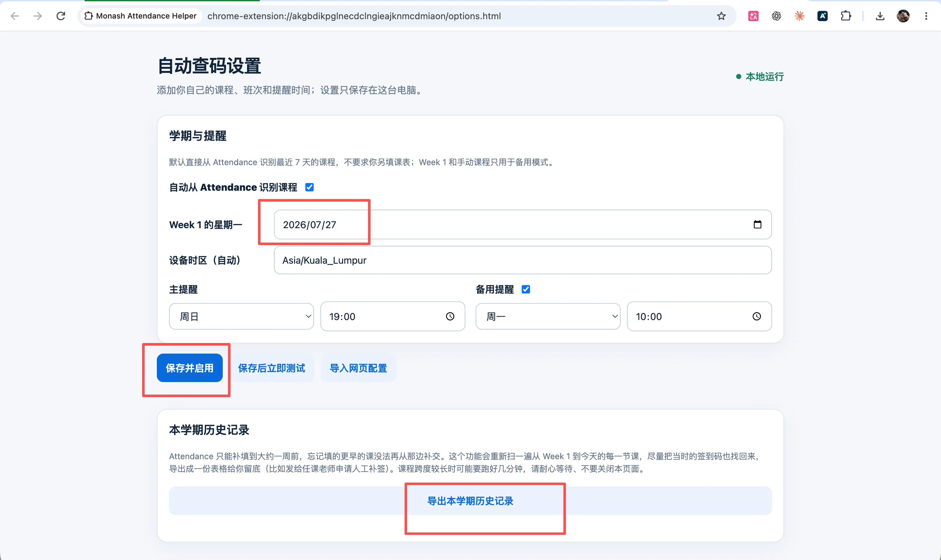Expand the 周一 backup reminder day dropdown
This screenshot has height=560, width=941.
[x=548, y=316]
